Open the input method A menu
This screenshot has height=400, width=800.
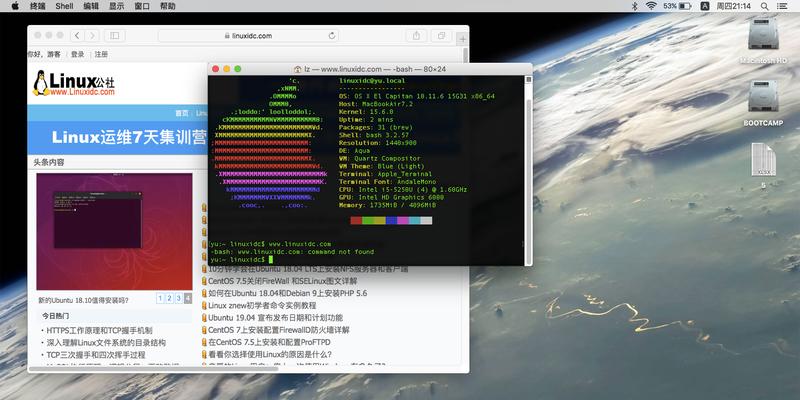pos(705,6)
